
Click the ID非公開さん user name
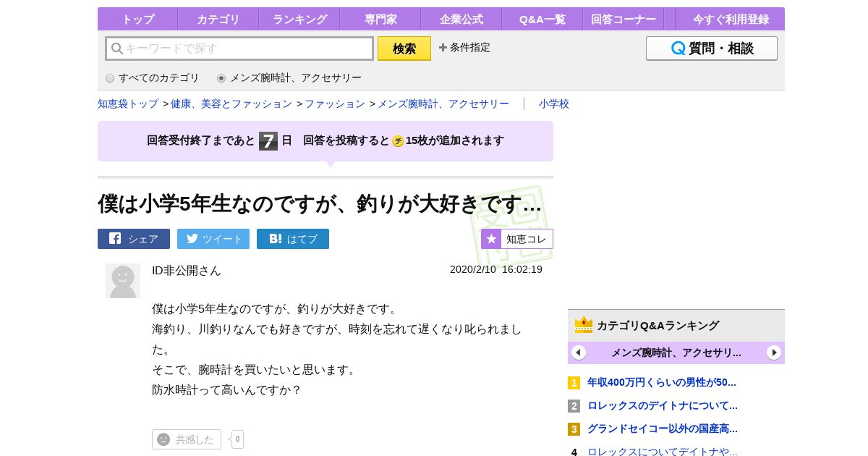point(187,271)
